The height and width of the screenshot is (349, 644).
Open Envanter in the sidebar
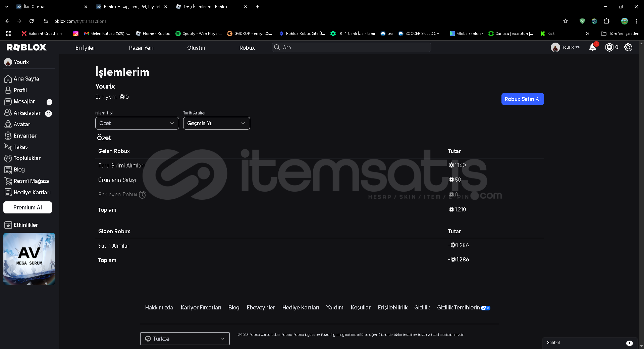[20, 136]
